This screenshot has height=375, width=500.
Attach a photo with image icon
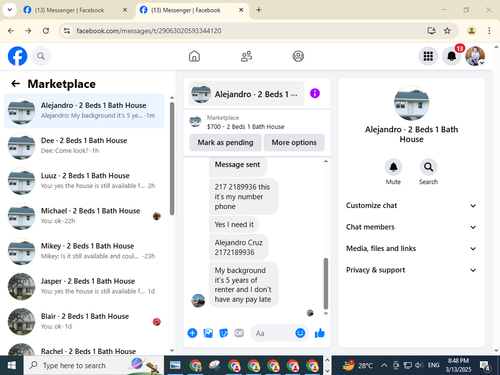[x=208, y=333]
